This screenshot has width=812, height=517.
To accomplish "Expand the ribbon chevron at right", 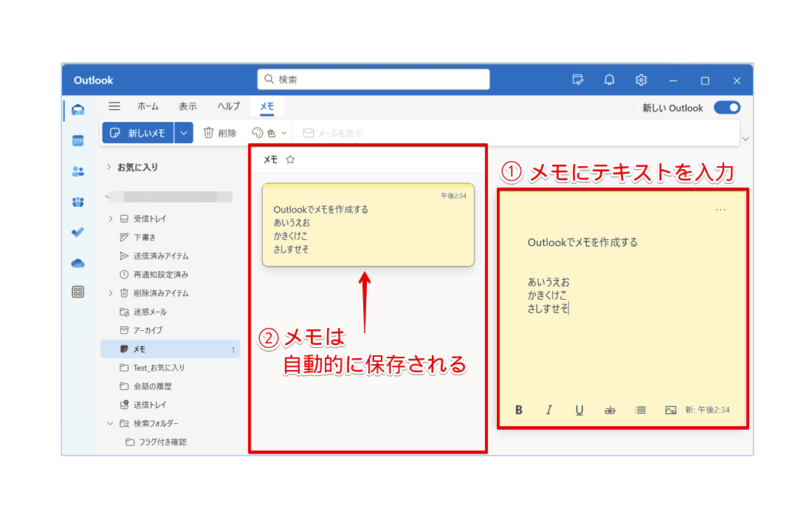I will [746, 139].
